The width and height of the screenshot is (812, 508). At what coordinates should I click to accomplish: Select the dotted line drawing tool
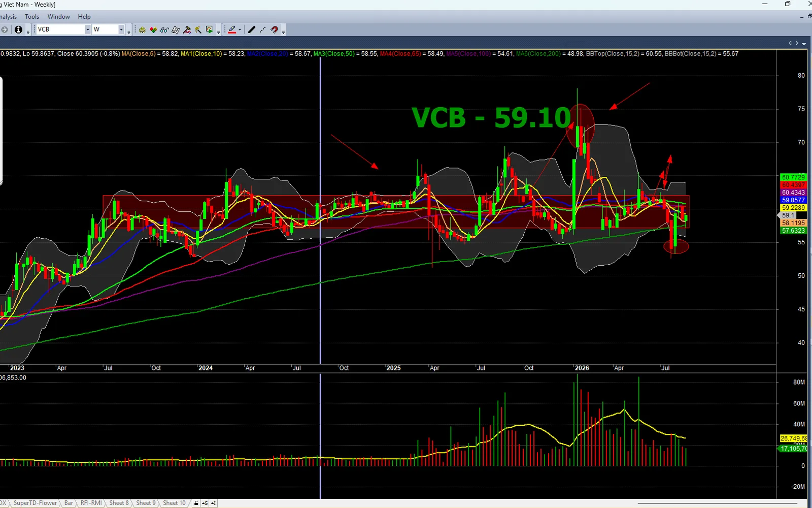tap(263, 30)
